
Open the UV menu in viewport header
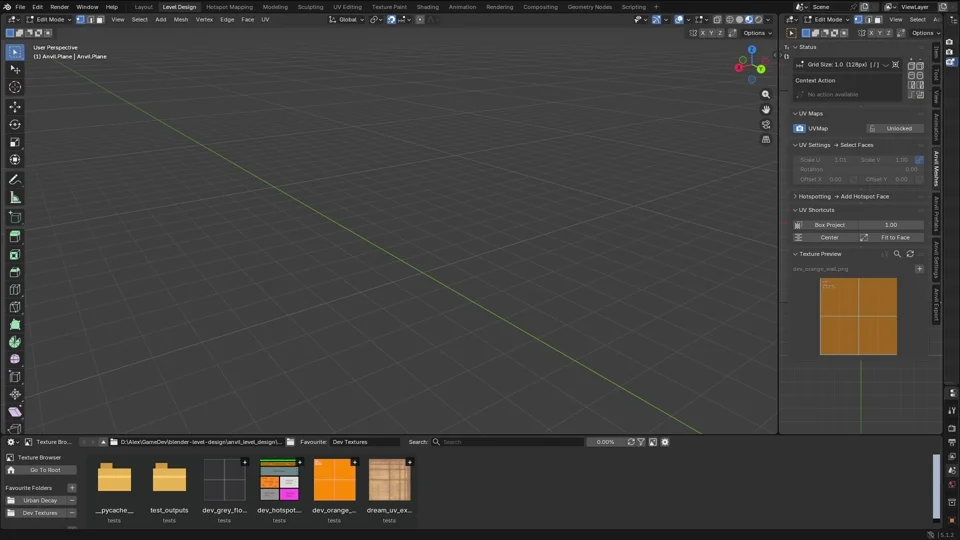pos(265,20)
